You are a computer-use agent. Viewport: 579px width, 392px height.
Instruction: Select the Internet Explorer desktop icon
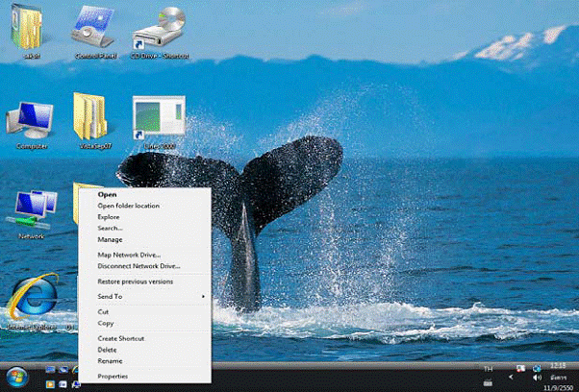pyautogui.click(x=32, y=301)
